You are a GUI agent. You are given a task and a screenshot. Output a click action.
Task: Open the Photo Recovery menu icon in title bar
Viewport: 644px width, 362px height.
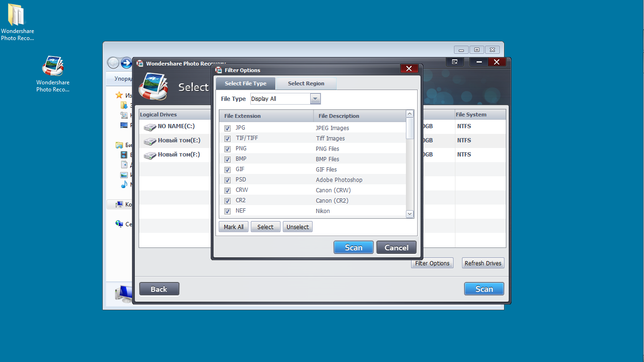click(454, 62)
